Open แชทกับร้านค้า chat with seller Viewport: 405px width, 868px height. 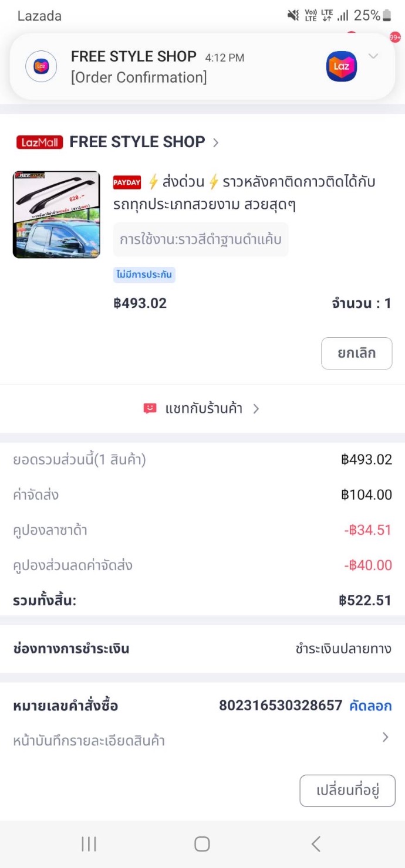(x=204, y=409)
